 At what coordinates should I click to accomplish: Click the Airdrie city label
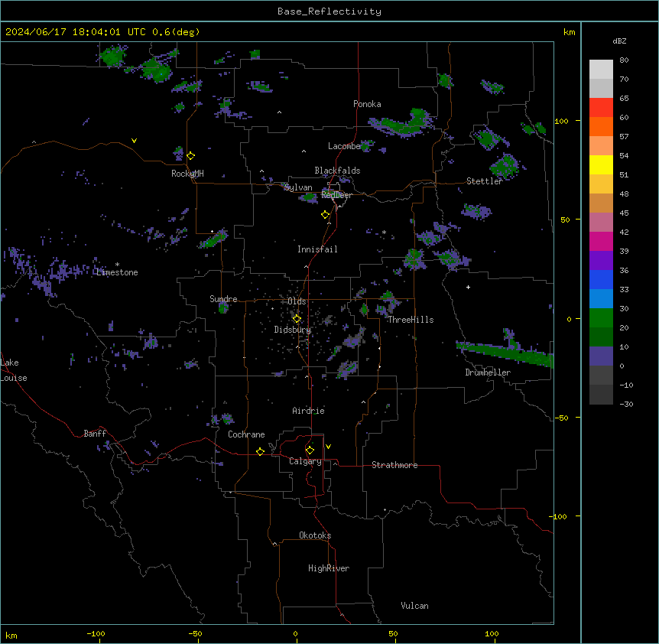308,411
